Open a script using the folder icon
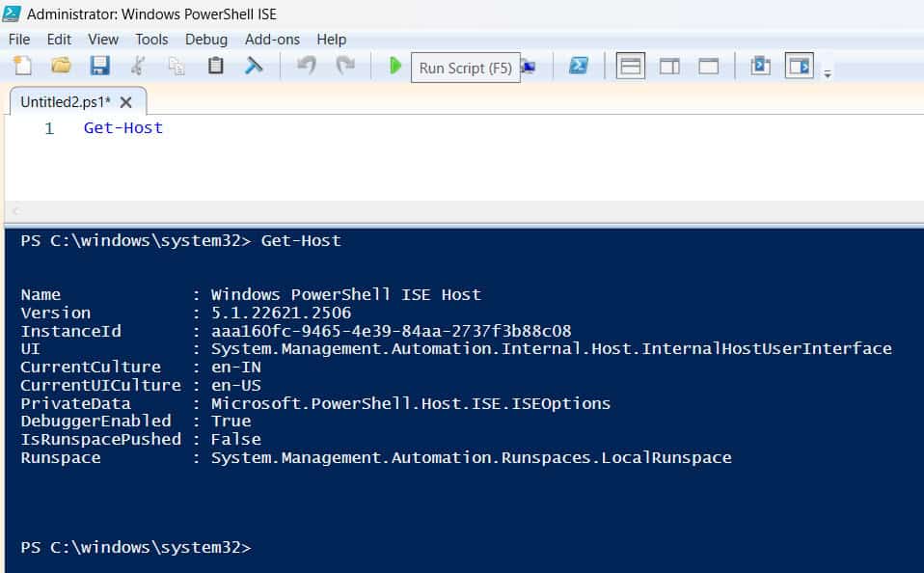This screenshot has height=573, width=924. click(61, 65)
